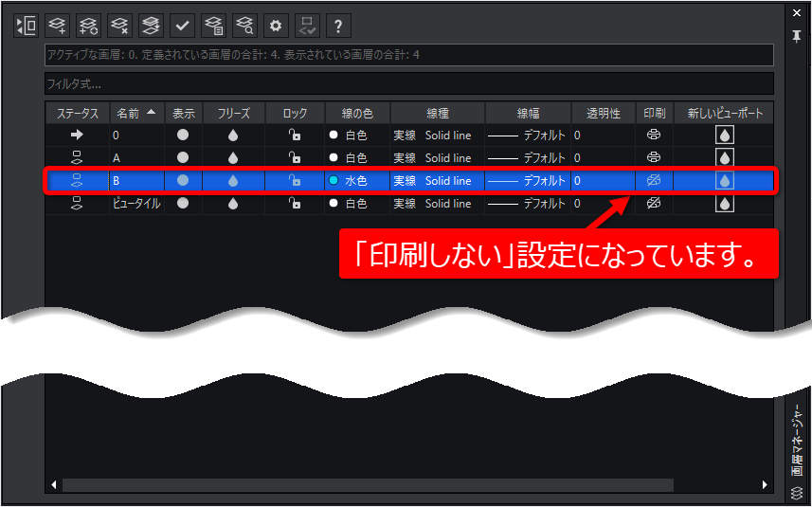Open linetype dropdown for layer A
The image size is (812, 507).
coord(437,158)
